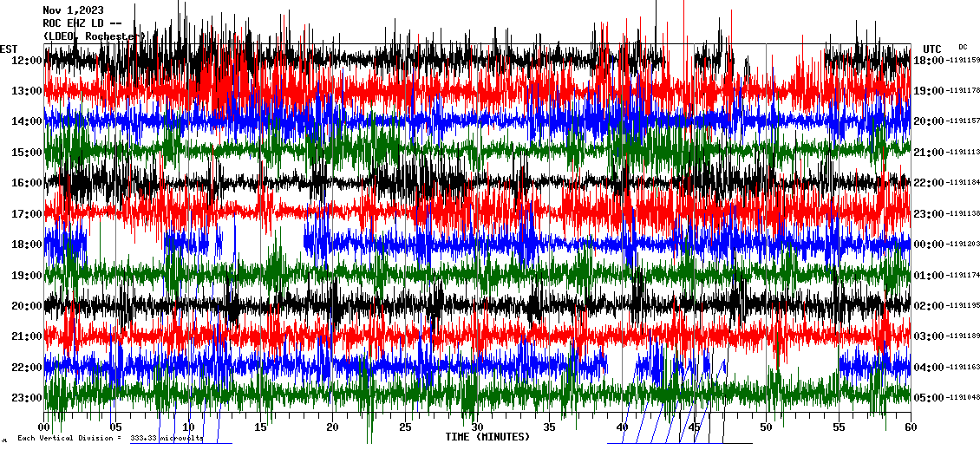980x450 pixels.
Task: Select the 15:00 EST row label
Action: (x=27, y=152)
